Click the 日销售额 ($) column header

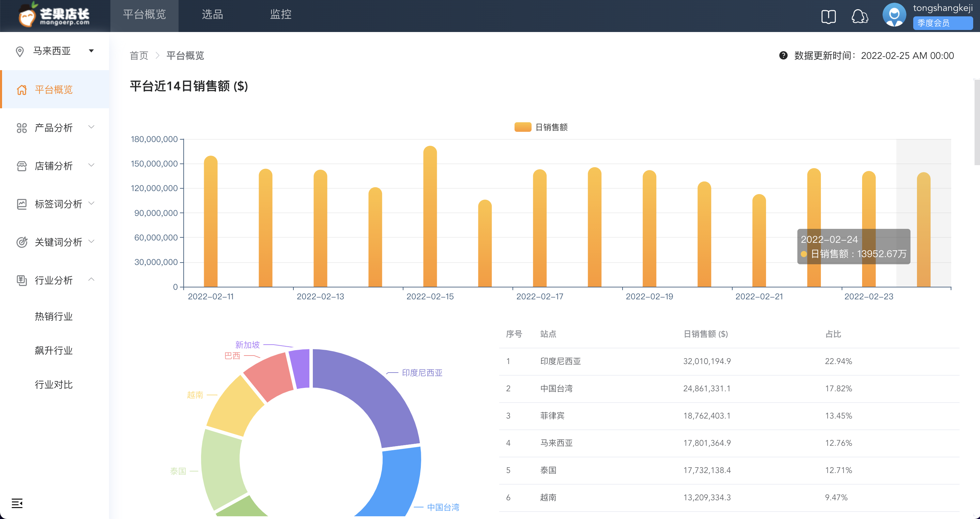click(x=706, y=334)
